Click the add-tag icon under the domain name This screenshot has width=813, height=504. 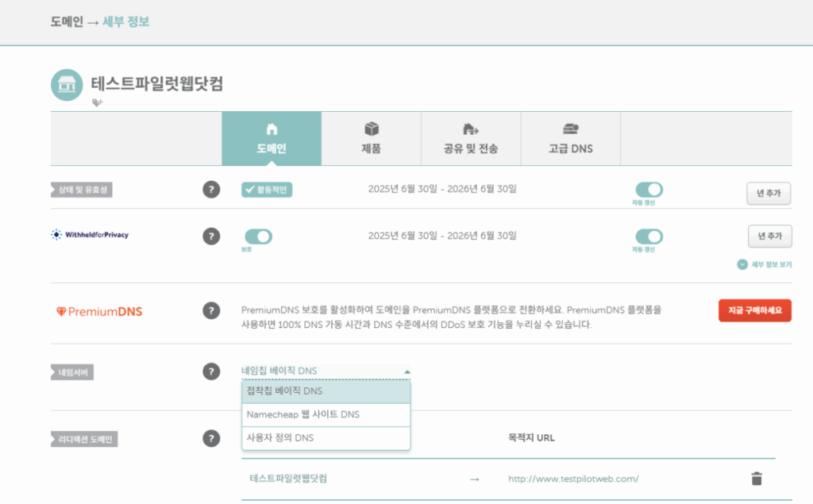tap(97, 102)
